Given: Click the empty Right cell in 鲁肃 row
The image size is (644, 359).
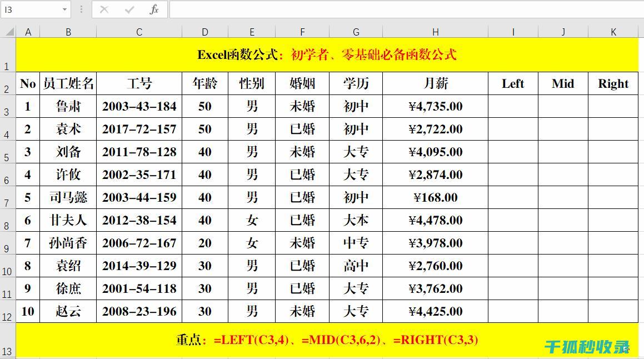Looking at the screenshot, I should [x=613, y=106].
